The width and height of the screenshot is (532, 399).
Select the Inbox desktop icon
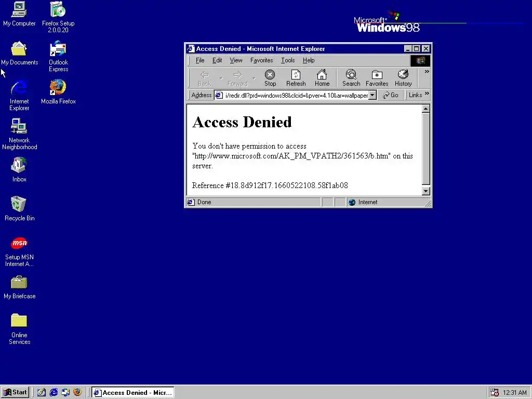click(x=19, y=170)
